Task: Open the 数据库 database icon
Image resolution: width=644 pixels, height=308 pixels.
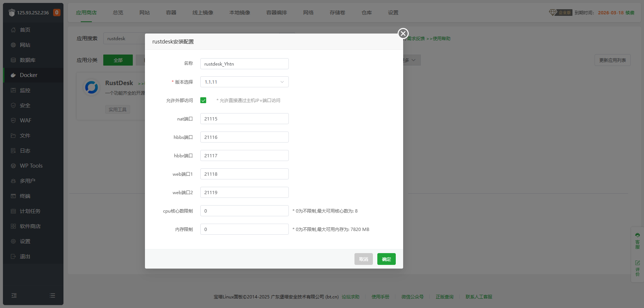Action: 13,60
